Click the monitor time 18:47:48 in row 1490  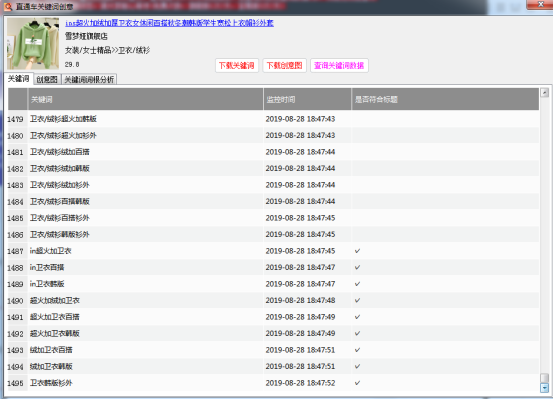tap(300, 300)
